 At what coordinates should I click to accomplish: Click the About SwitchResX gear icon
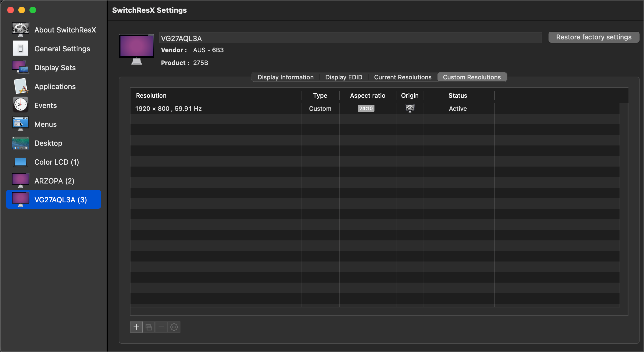point(20,29)
